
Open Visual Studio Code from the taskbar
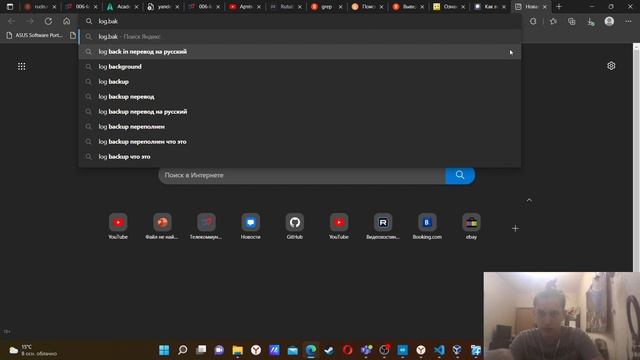tap(439, 350)
